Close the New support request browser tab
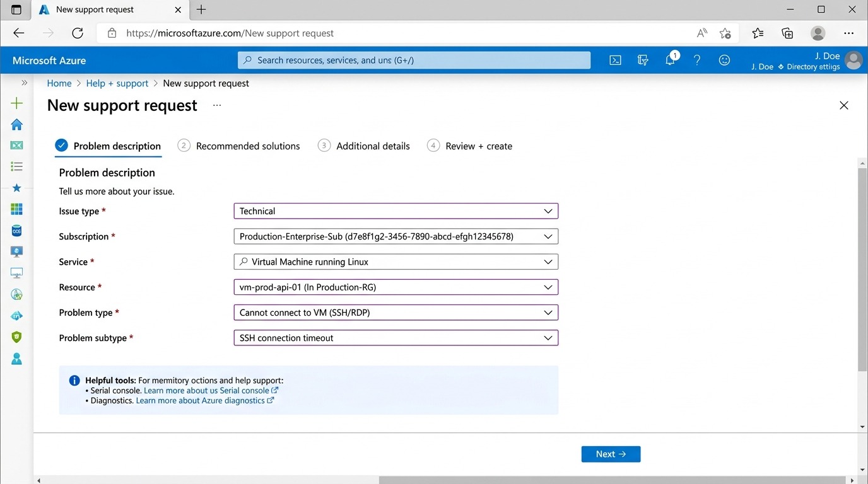This screenshot has height=484, width=868. click(179, 9)
